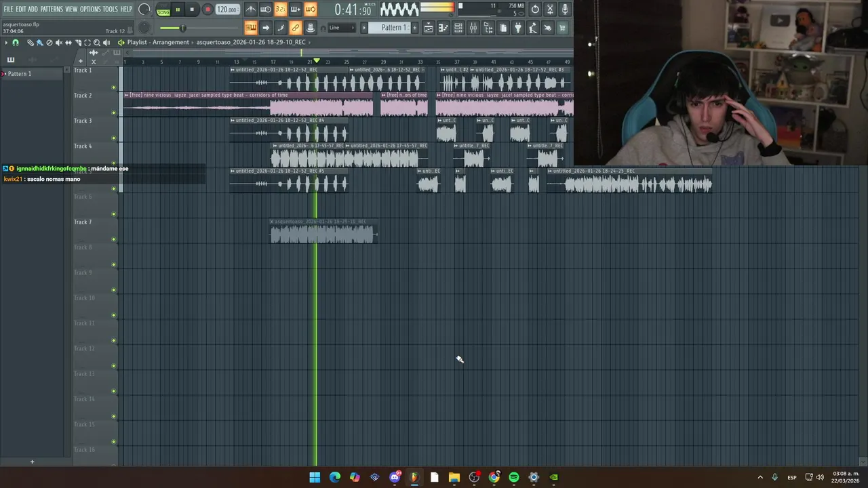868x488 pixels.
Task: Click the record button
Action: coord(208,9)
